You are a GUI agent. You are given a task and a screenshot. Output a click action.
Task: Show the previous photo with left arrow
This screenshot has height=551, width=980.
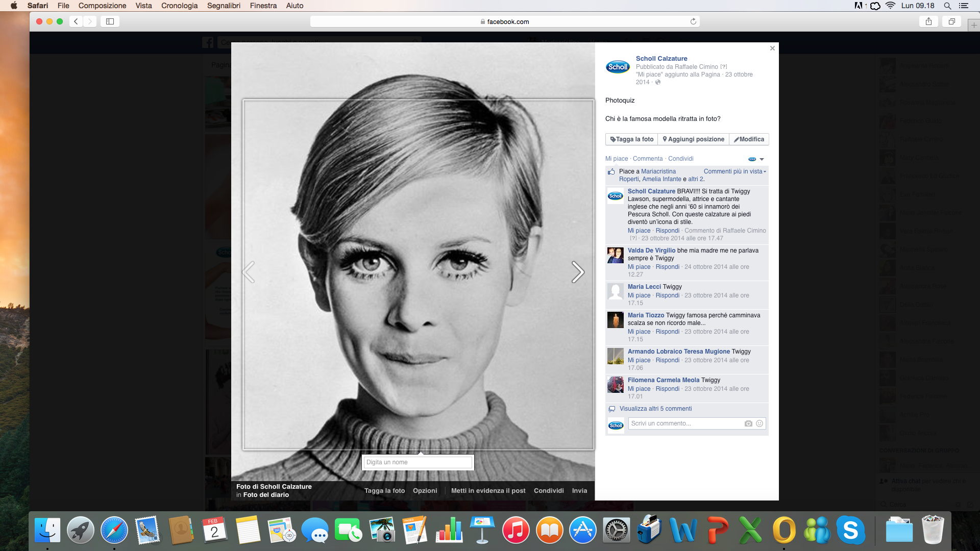pos(249,272)
